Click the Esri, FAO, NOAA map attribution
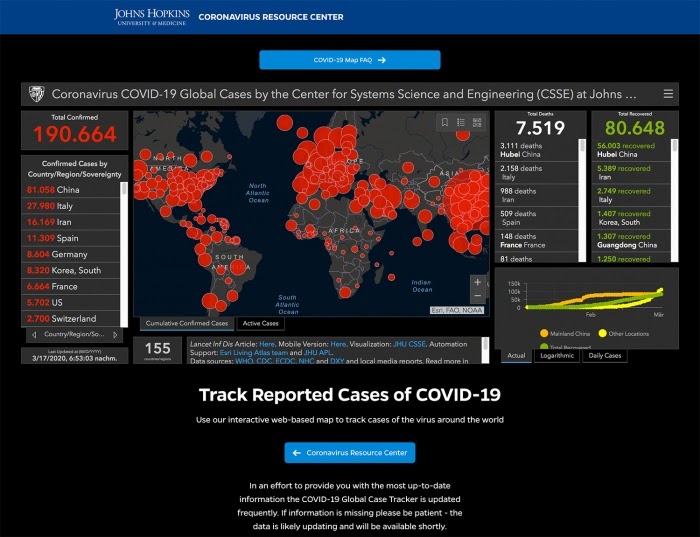700x537 pixels. coord(457,310)
